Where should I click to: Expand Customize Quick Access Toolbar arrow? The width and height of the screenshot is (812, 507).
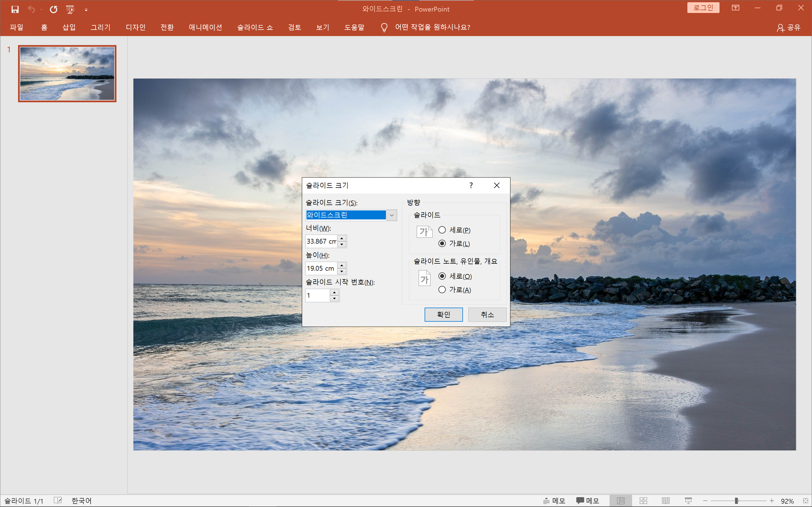pos(86,10)
